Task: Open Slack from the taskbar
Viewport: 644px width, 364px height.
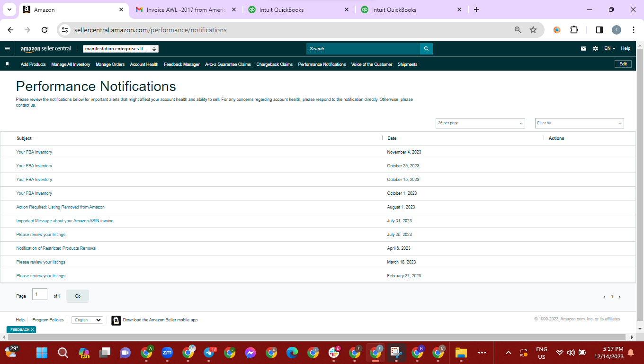Action: (x=334, y=353)
